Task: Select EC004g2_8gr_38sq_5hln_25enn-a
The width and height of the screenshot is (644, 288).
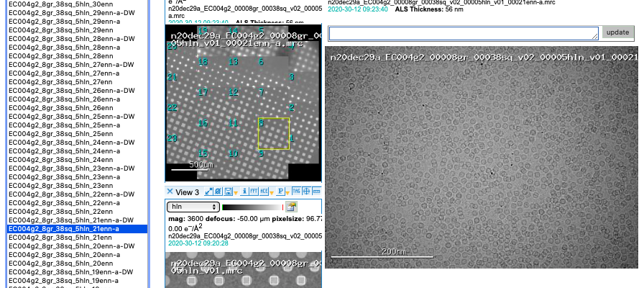Action: (77, 125)
